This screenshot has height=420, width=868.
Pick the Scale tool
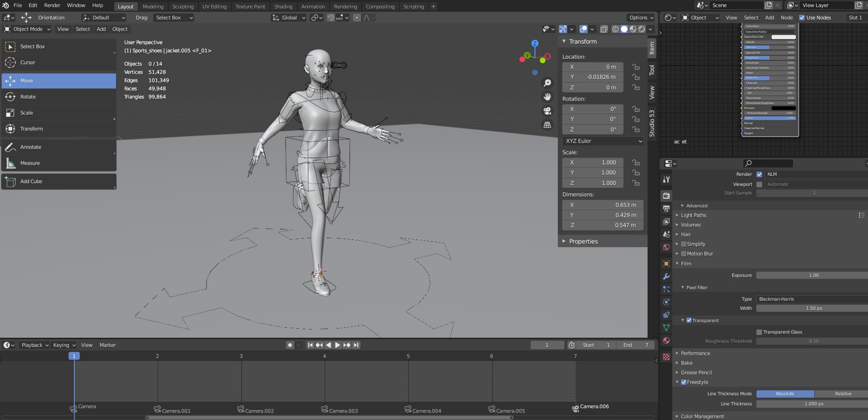click(59, 113)
